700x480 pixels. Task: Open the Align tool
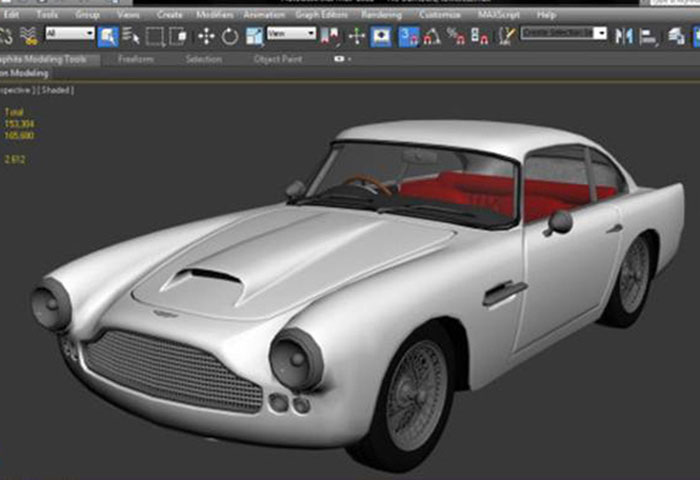click(x=649, y=35)
